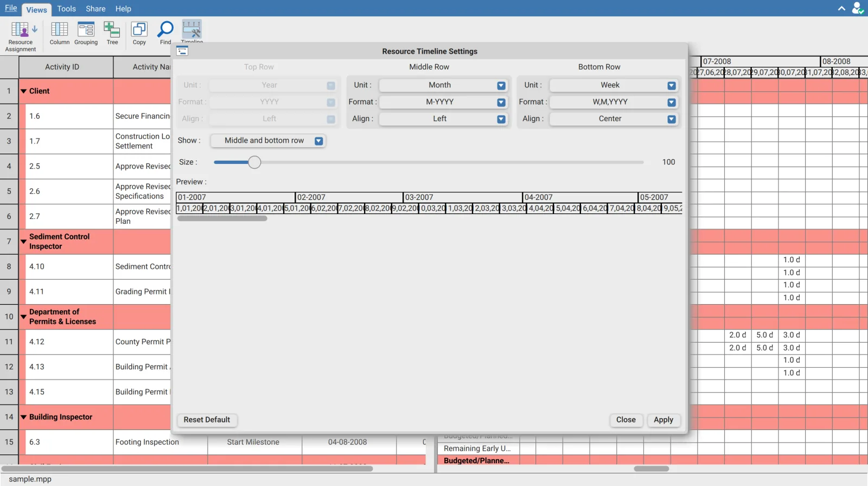Image resolution: width=868 pixels, height=486 pixels.
Task: Select activity ID 4.15 cell
Action: pyautogui.click(x=69, y=392)
